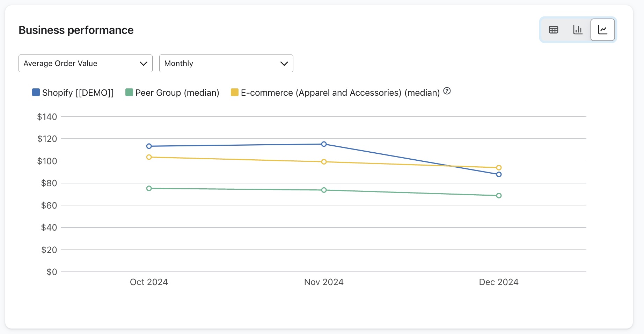Viewport: 644px width, 334px height.
Task: Click the yellow E-commerce legend swatch
Action: [235, 92]
